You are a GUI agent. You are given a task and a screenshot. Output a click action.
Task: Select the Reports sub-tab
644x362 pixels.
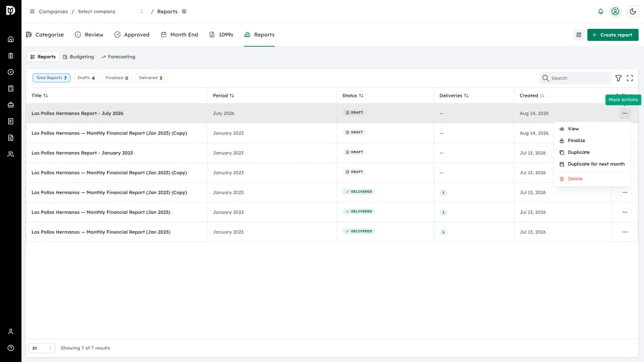pyautogui.click(x=43, y=57)
